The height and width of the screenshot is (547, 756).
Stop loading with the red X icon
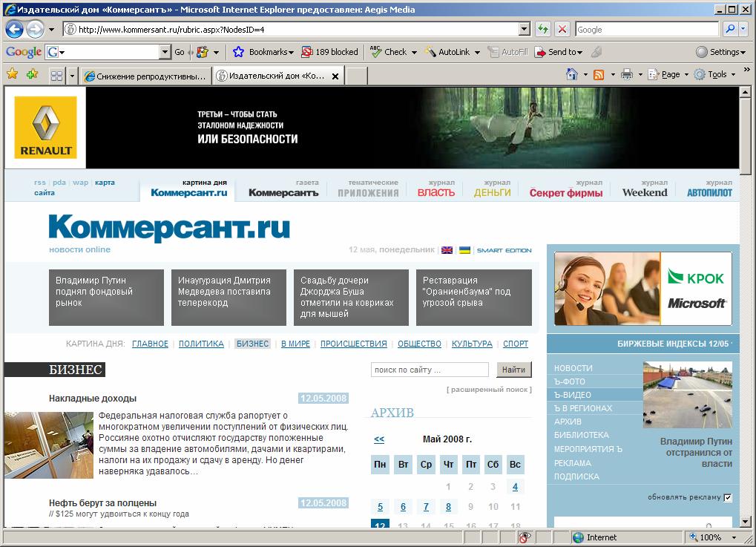pyautogui.click(x=562, y=30)
